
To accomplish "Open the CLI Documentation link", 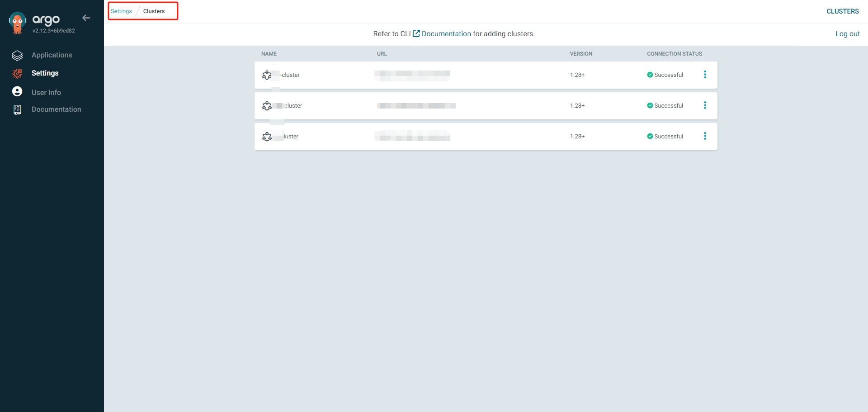I will coord(446,34).
